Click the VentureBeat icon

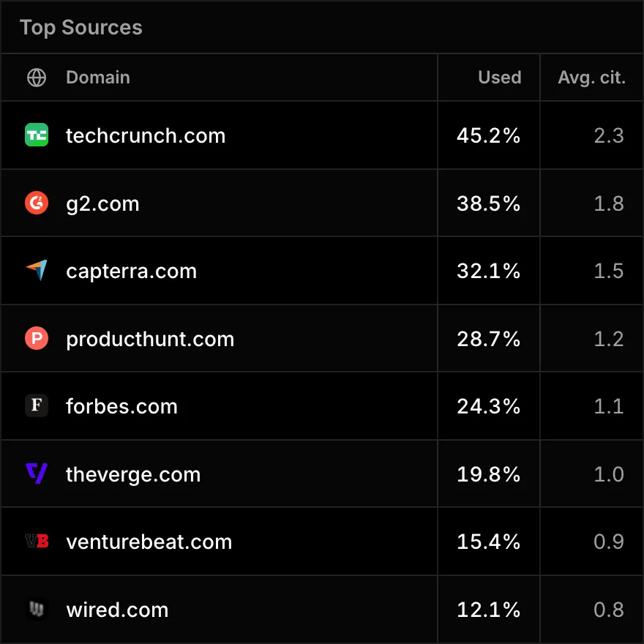[x=37, y=542]
